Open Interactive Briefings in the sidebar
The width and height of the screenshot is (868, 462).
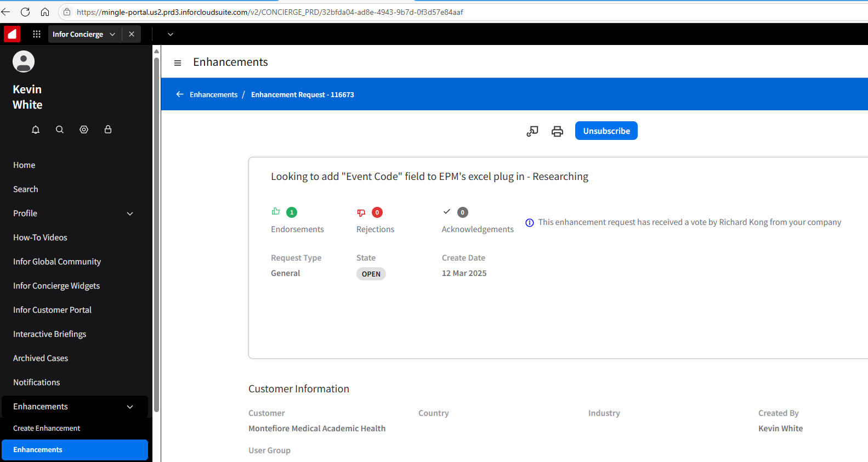coord(49,334)
